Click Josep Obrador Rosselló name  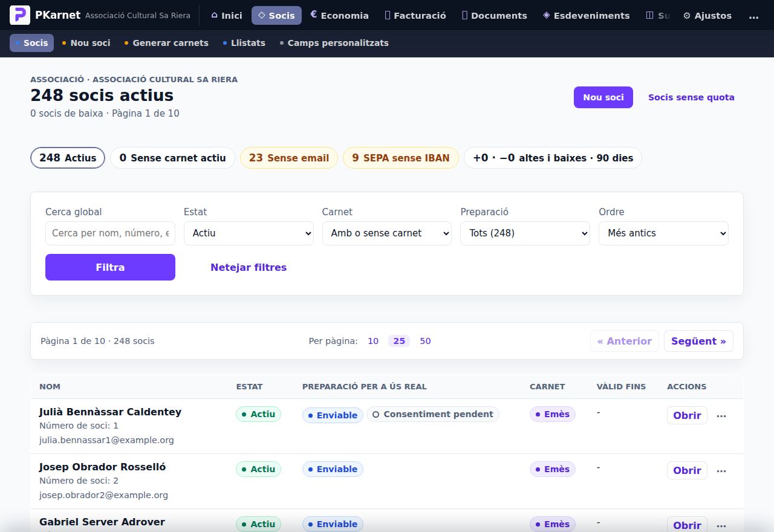tap(102, 467)
